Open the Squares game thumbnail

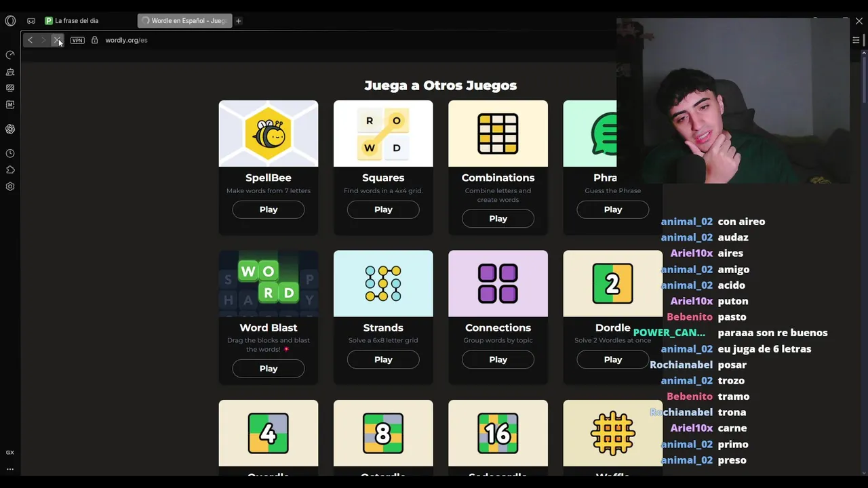[383, 134]
